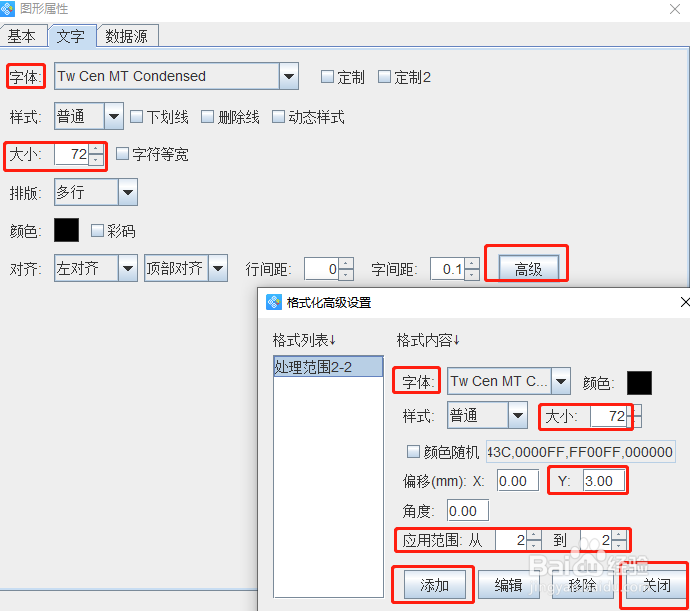
Task: Click the 关闭 button
Action: (657, 585)
